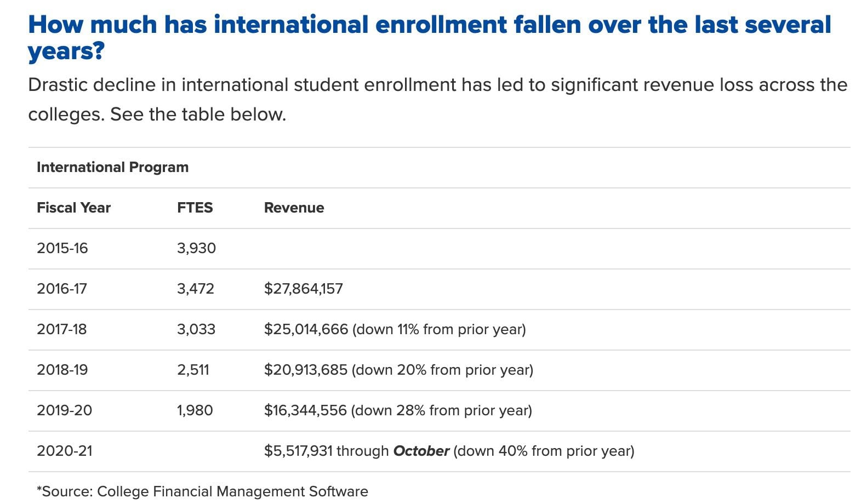Click the 3,472 FTES value
The image size is (867, 504).
click(195, 289)
